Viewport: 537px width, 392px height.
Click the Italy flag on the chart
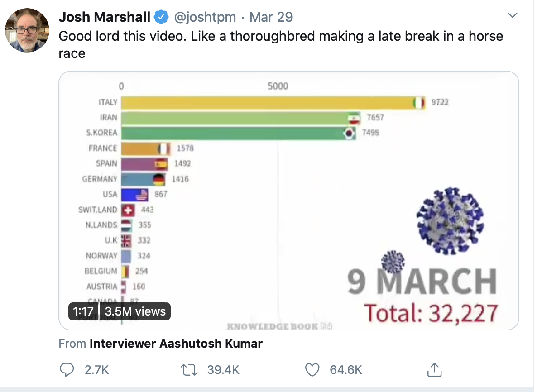pos(418,102)
